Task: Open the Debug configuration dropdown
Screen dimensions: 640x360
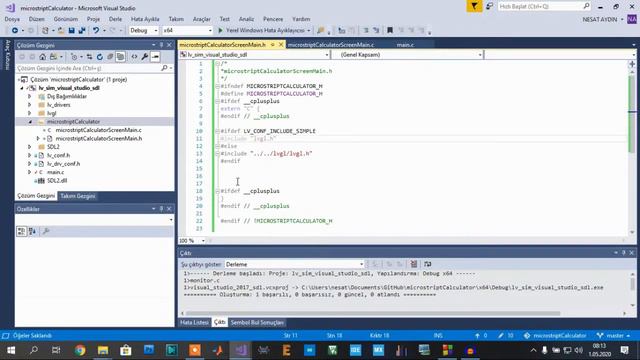Action: (x=156, y=31)
